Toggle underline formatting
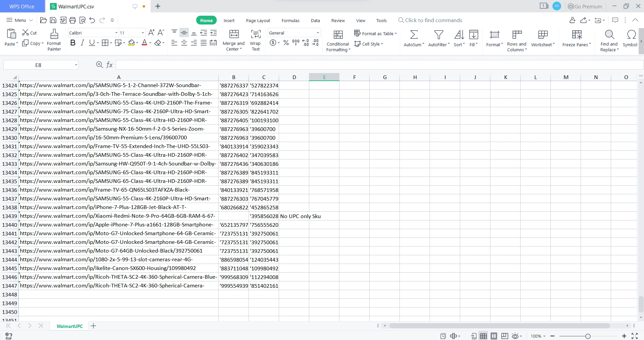 [92, 43]
